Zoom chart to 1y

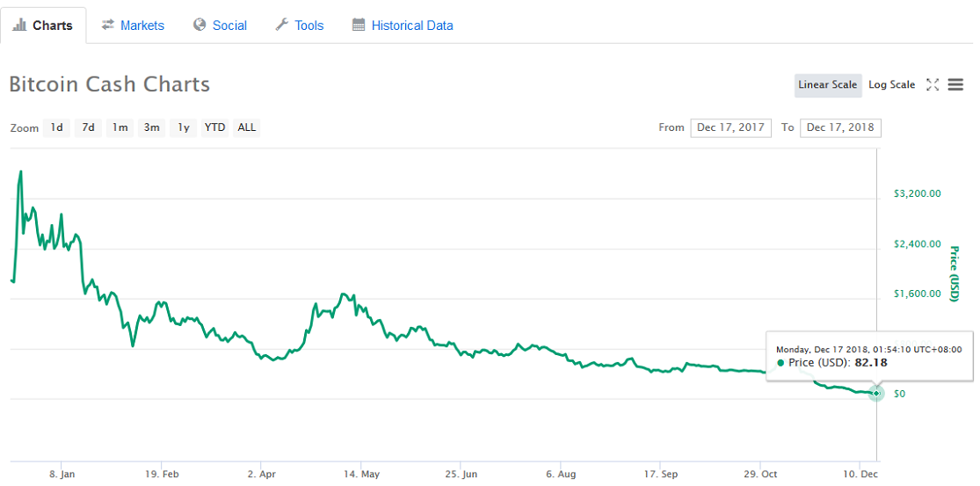(x=183, y=127)
